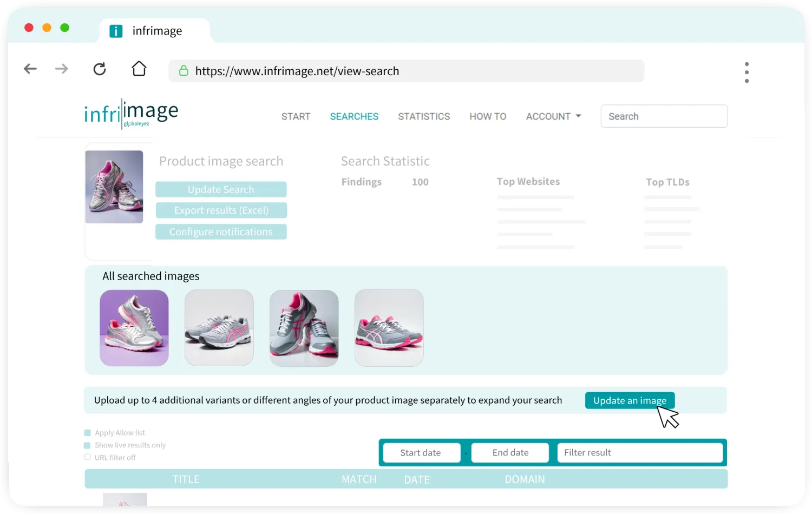This screenshot has width=812, height=515.
Task: Toggle Show live results only checkbox
Action: 87,445
